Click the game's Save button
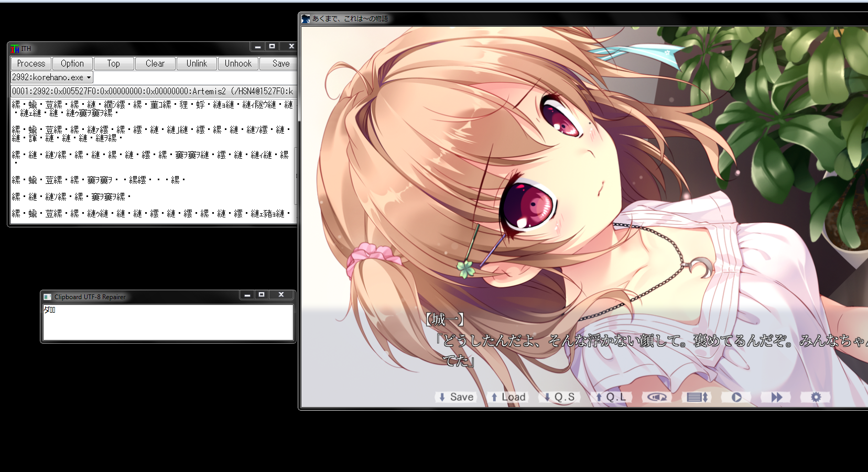 click(x=456, y=397)
